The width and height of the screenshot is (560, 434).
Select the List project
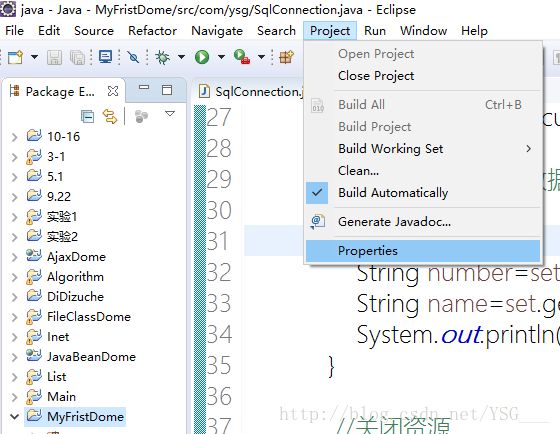pyautogui.click(x=56, y=376)
